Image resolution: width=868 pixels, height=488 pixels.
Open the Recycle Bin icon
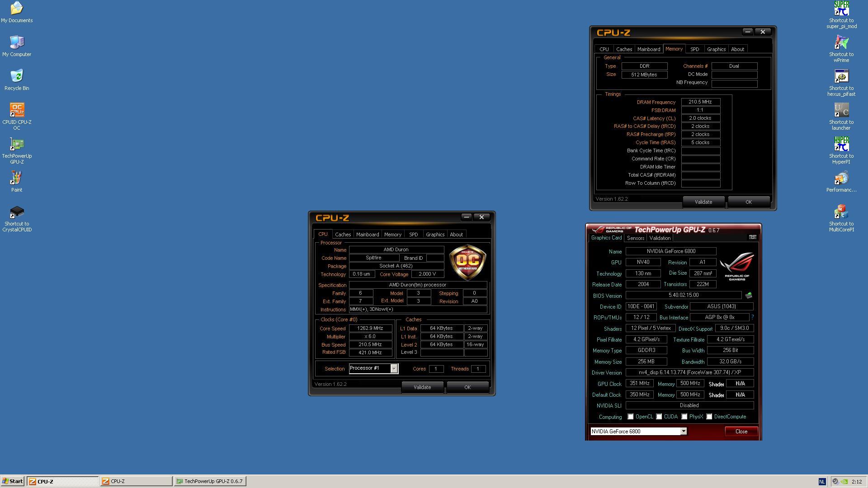coord(17,80)
